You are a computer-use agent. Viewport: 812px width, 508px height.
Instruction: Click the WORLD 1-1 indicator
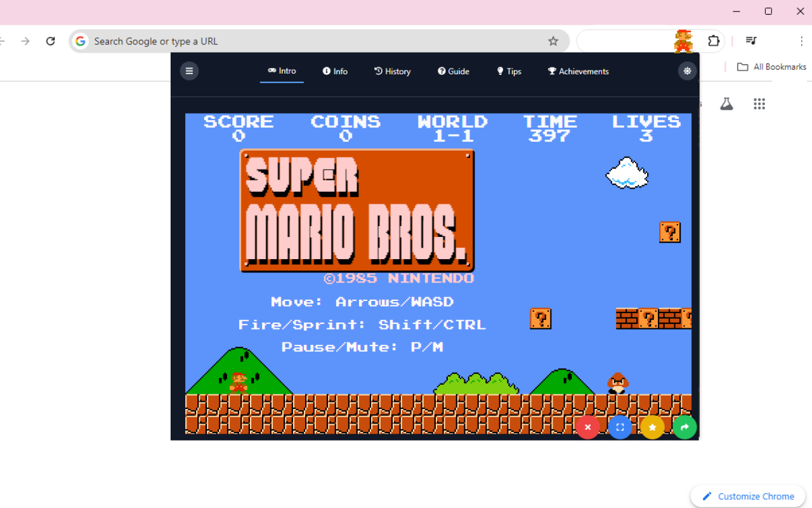point(453,128)
